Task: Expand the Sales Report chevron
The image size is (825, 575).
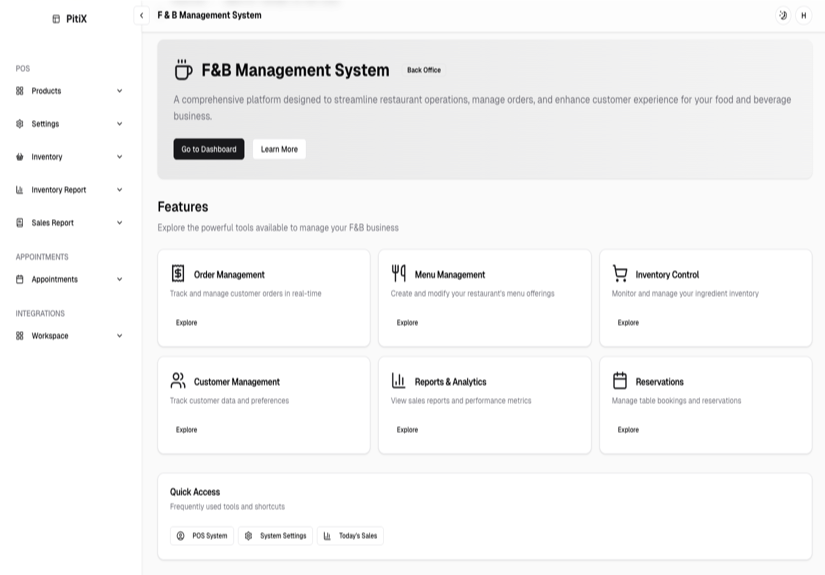Action: pyautogui.click(x=119, y=223)
